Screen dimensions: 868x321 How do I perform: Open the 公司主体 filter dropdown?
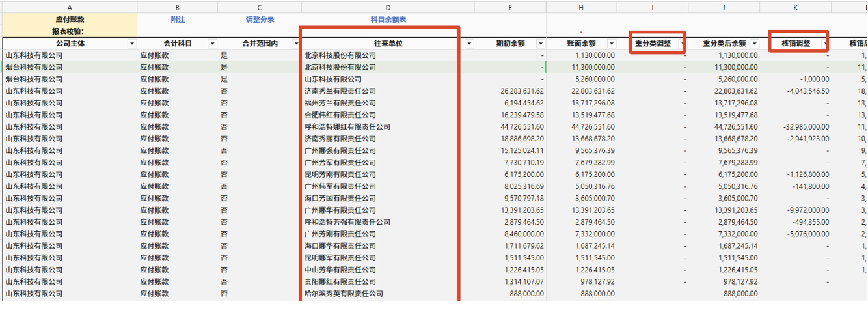[x=132, y=44]
